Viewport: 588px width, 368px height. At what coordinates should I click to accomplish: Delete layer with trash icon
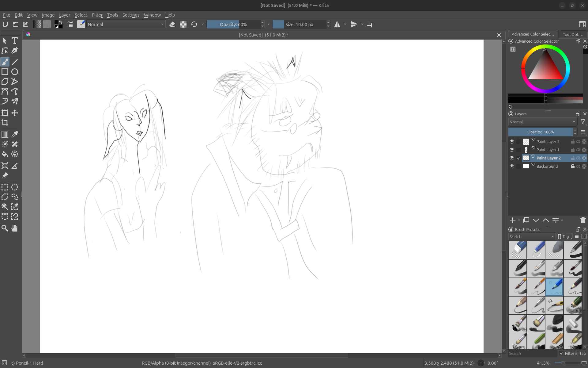[583, 220]
